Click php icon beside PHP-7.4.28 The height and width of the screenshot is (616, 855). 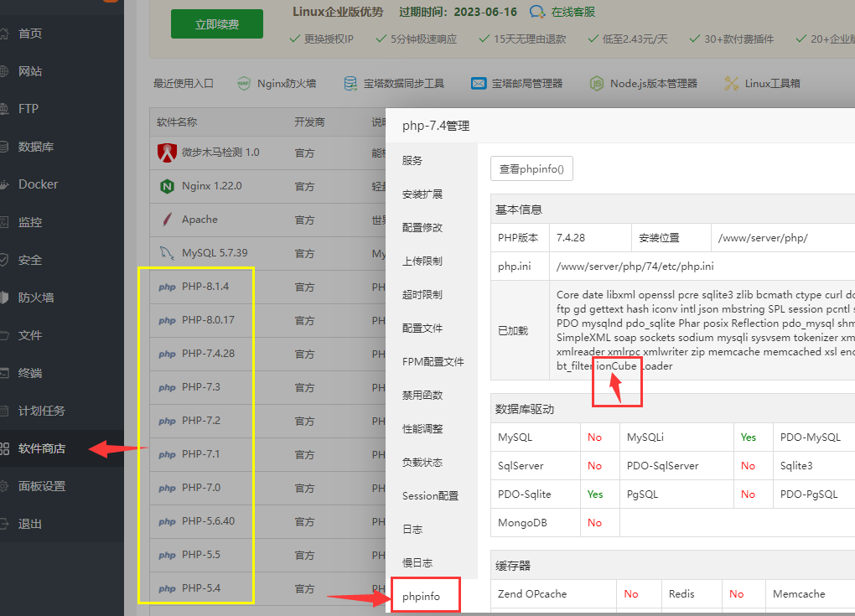[168, 355]
